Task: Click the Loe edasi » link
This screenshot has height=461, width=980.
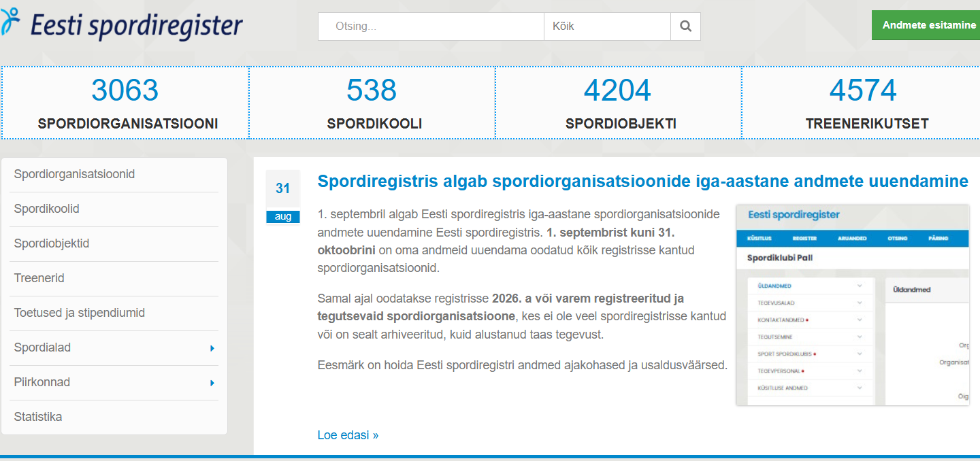Action: click(348, 435)
